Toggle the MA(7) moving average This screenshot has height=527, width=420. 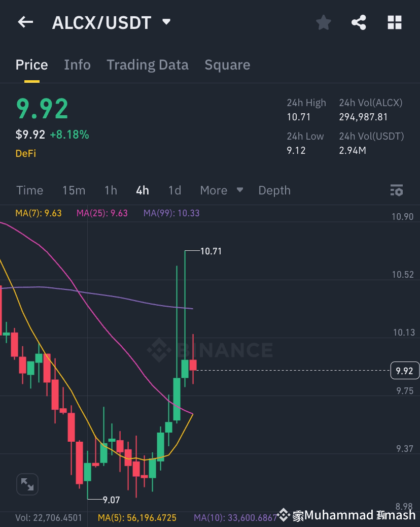pyautogui.click(x=38, y=213)
